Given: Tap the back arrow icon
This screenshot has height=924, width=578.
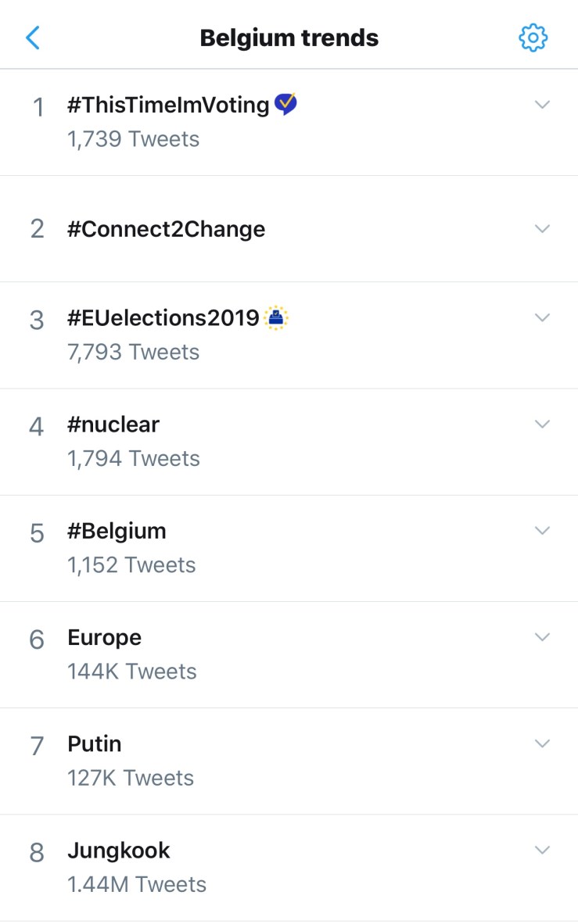Looking at the screenshot, I should click(x=33, y=38).
